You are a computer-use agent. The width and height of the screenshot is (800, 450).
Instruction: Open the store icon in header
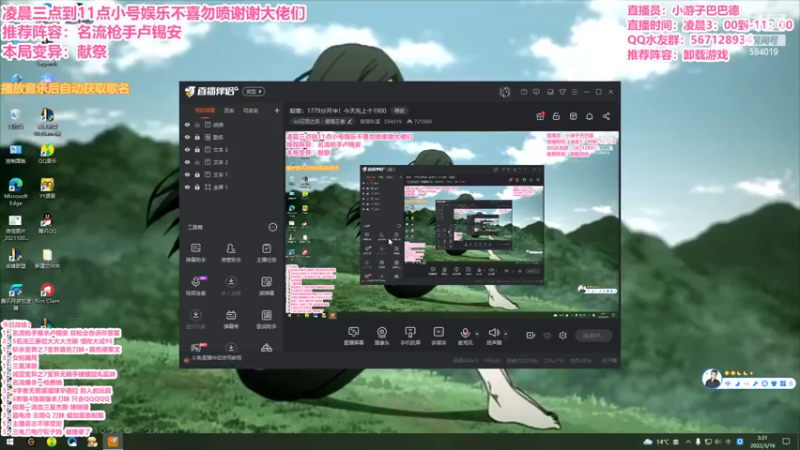click(573, 116)
